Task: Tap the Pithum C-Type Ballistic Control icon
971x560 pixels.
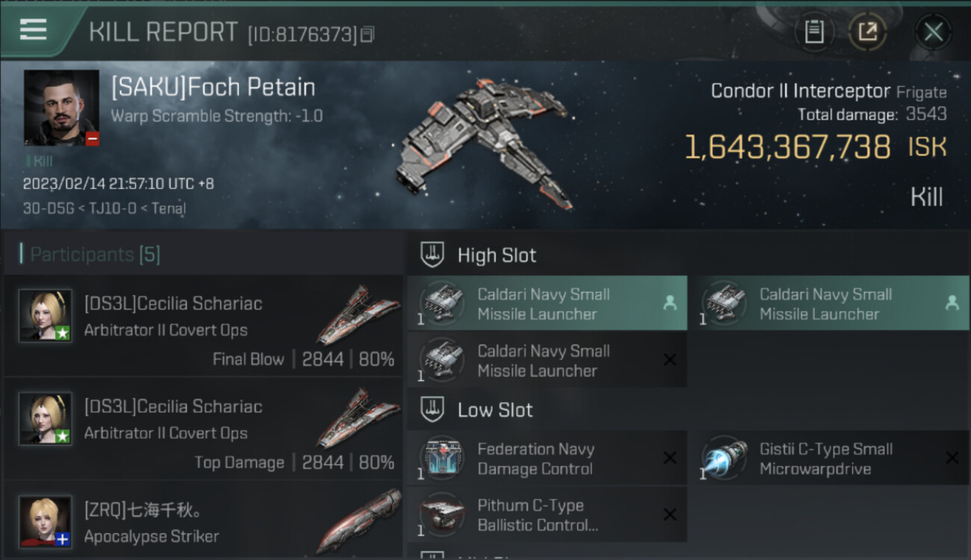Action: 442,515
